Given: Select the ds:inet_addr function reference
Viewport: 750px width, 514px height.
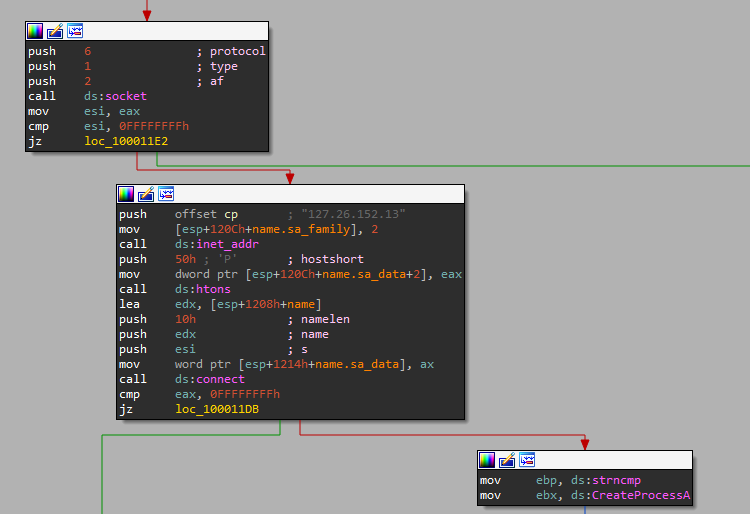Looking at the screenshot, I should point(210,244).
